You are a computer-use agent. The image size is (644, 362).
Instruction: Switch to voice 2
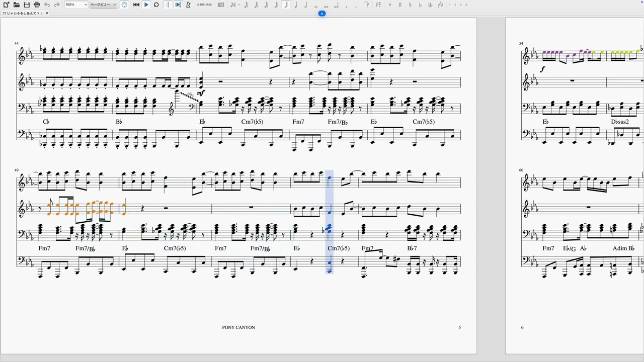[455, 5]
